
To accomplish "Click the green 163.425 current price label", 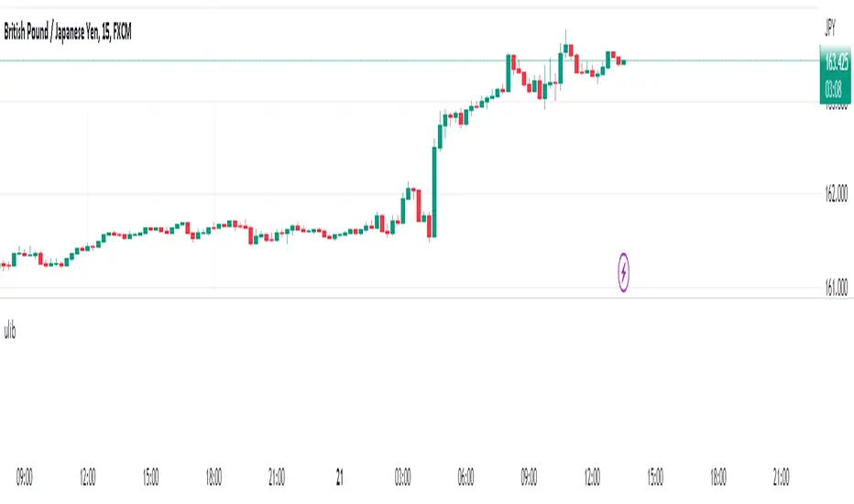I will click(835, 64).
